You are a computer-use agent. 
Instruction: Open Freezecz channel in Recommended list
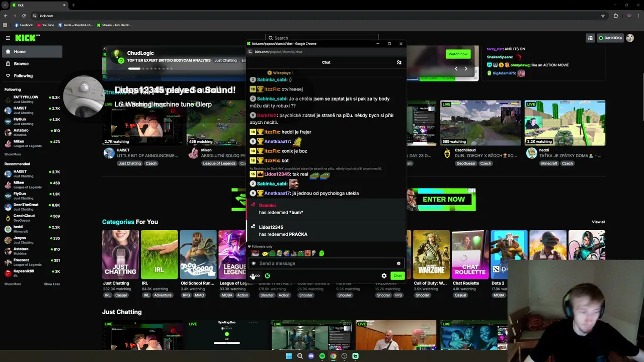[x=31, y=262]
